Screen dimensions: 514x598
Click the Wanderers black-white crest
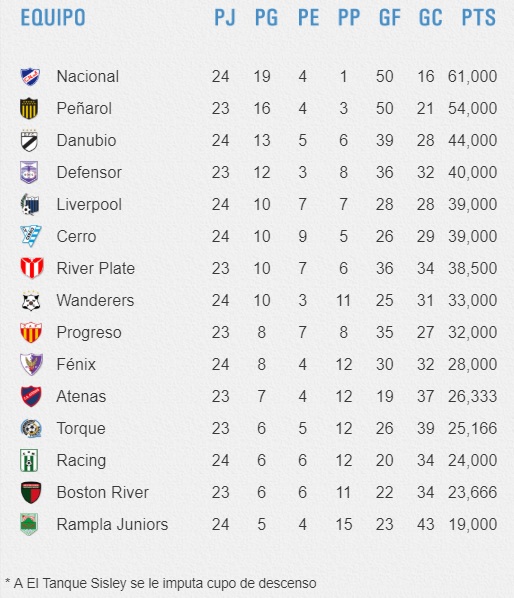coord(31,301)
